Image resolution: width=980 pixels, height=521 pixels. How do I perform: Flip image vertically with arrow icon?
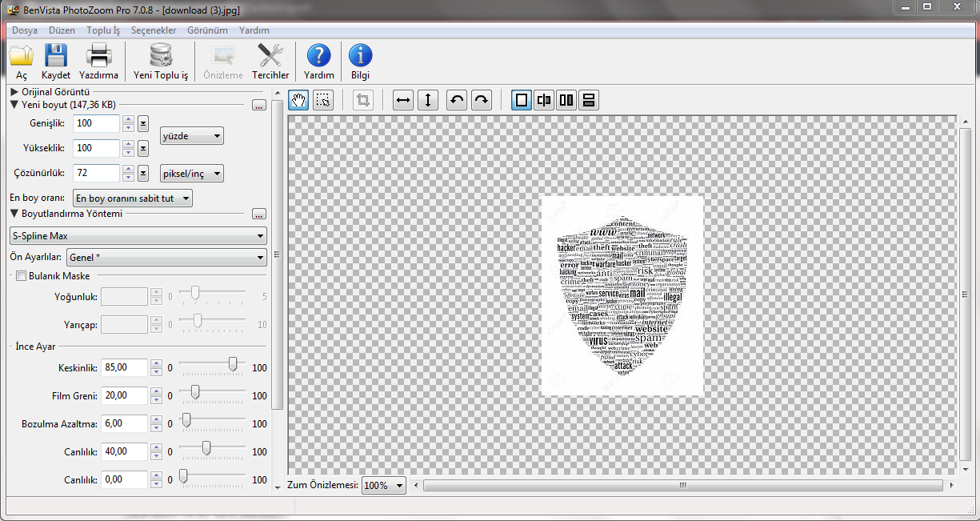[428, 100]
